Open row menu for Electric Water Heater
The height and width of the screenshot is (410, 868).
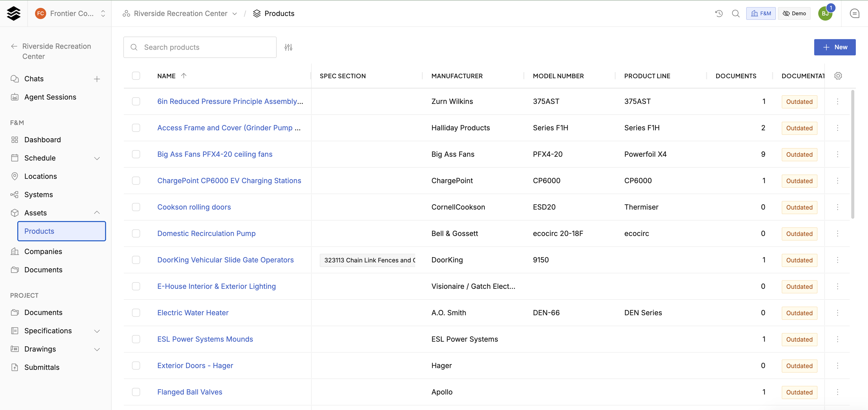tap(837, 313)
